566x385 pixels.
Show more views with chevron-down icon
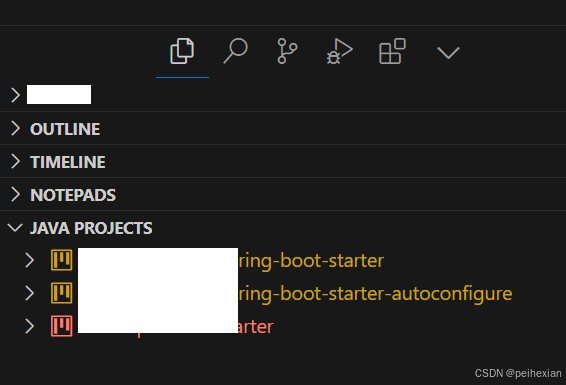click(448, 53)
